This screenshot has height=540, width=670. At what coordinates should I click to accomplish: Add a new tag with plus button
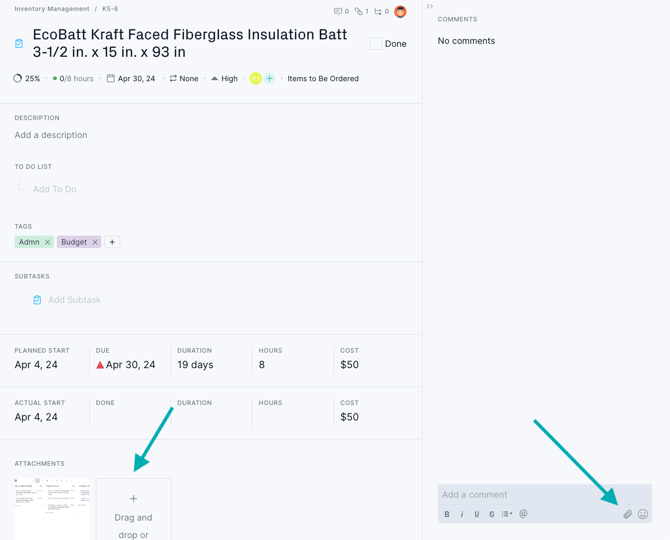tap(112, 242)
